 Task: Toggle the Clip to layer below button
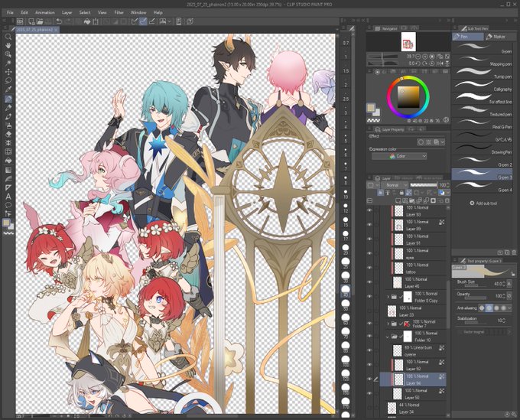(380, 193)
